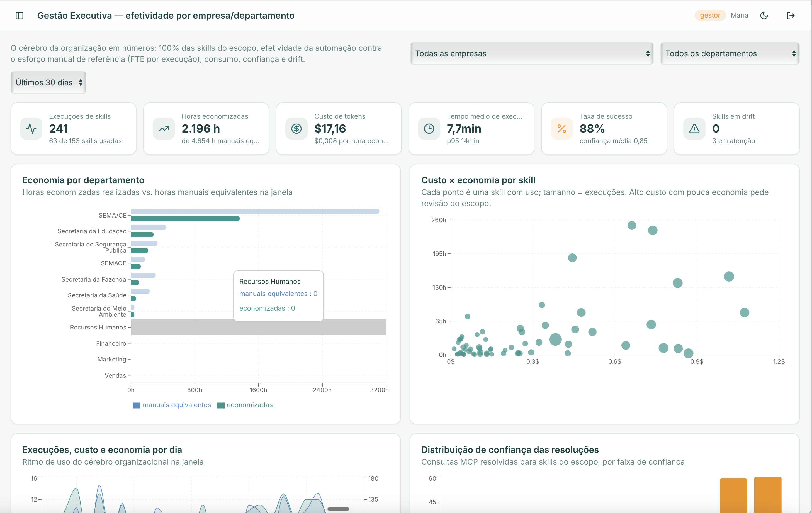812x513 pixels.
Task: Open the Todos os departamentos dropdown
Action: point(730,53)
